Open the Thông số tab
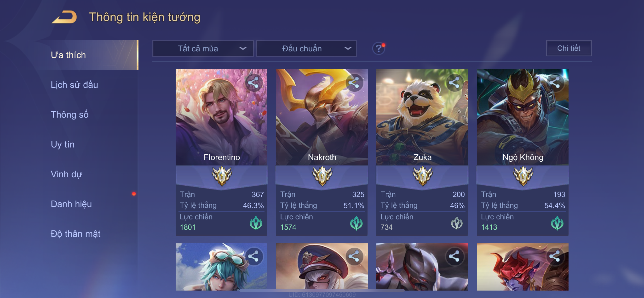The height and width of the screenshot is (298, 644). (x=69, y=114)
